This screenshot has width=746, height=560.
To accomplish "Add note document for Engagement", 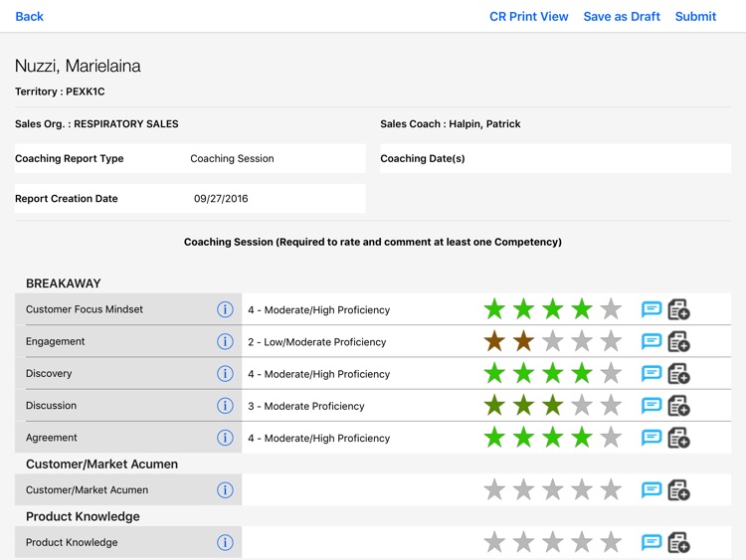I will [x=679, y=341].
